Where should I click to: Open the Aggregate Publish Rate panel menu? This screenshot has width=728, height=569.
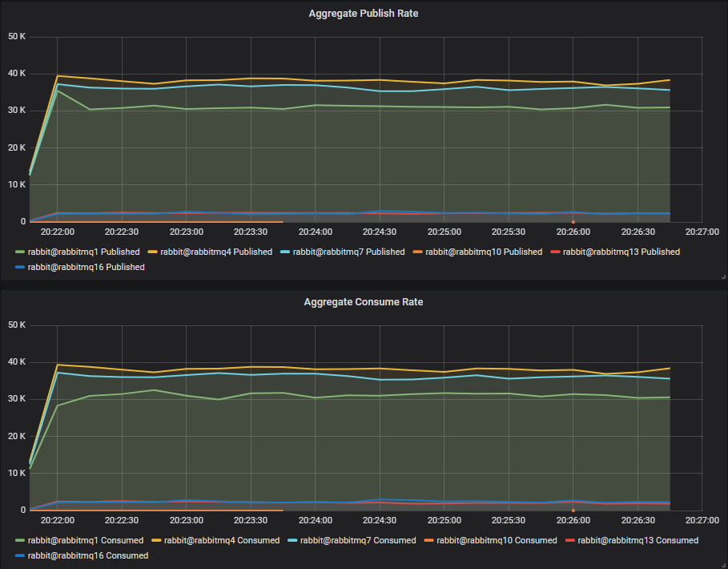[x=364, y=13]
